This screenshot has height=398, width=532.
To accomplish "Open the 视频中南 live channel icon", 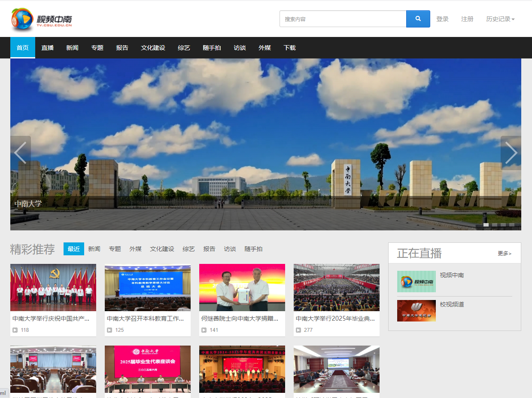I will click(x=416, y=282).
